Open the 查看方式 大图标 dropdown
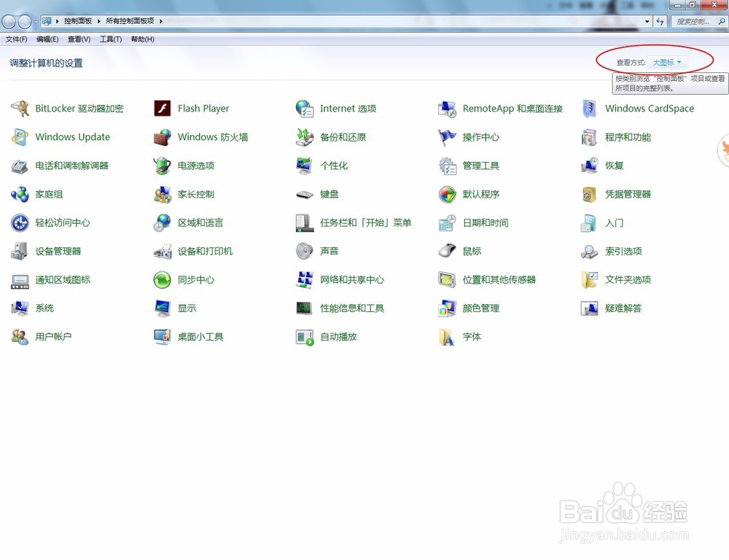Image resolution: width=729 pixels, height=560 pixels. tap(666, 62)
